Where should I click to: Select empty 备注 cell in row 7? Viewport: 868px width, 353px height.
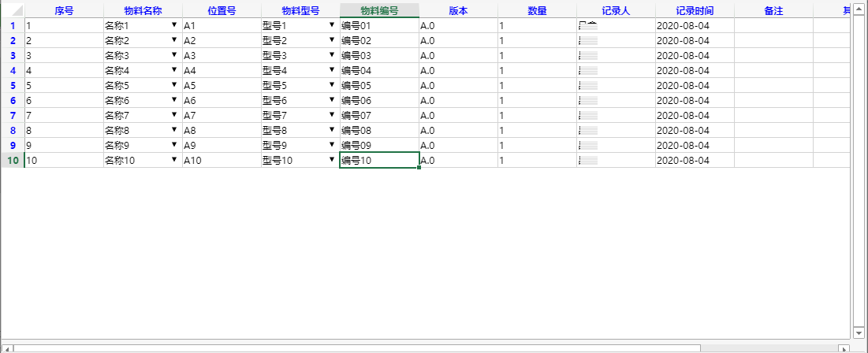(x=773, y=115)
